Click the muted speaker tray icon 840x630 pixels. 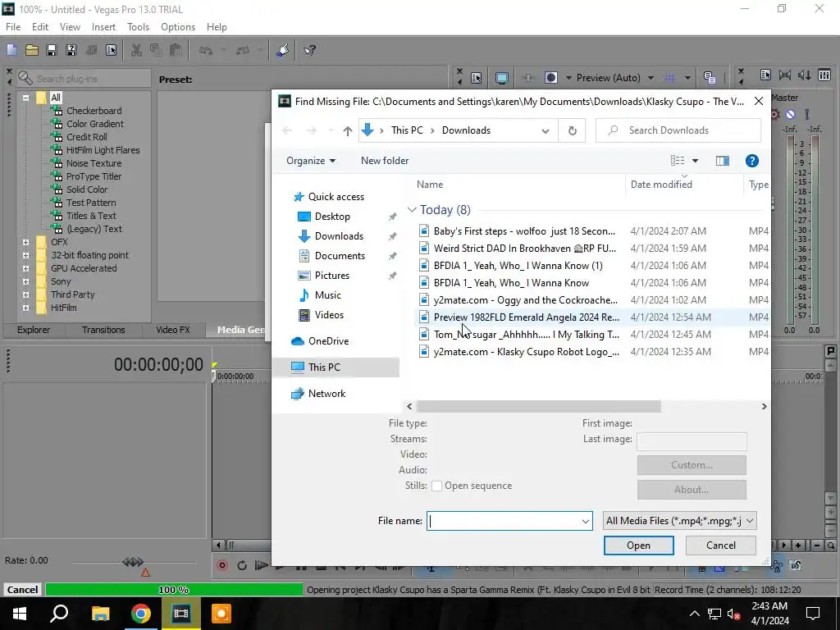(x=733, y=614)
